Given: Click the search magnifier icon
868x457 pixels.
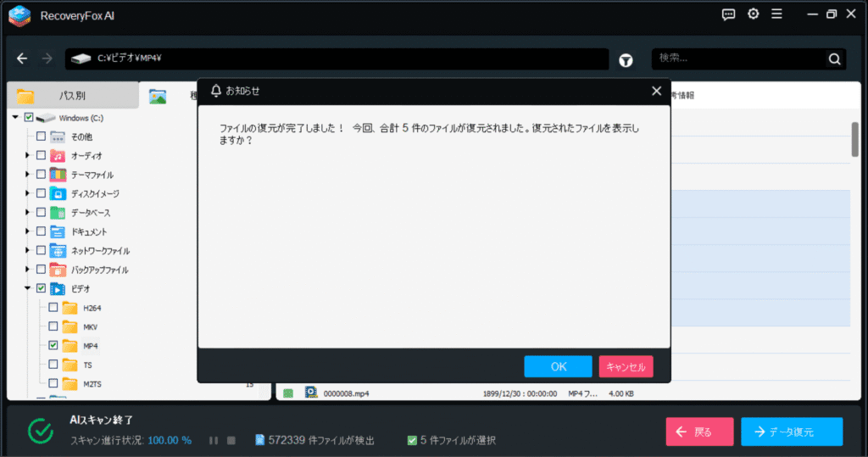Looking at the screenshot, I should tap(834, 59).
